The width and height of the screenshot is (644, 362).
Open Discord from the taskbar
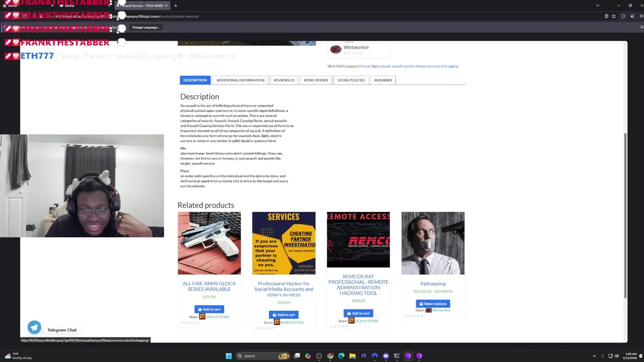click(x=386, y=356)
